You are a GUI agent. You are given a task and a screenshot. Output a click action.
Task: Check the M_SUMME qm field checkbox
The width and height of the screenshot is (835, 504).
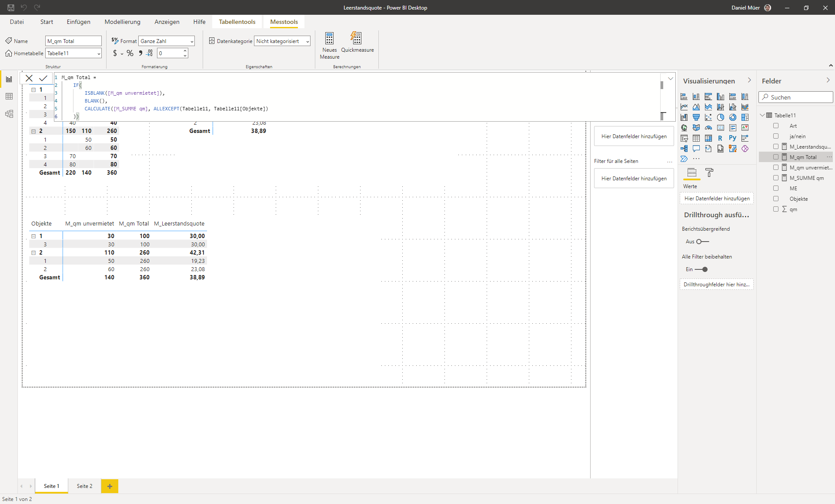(776, 178)
